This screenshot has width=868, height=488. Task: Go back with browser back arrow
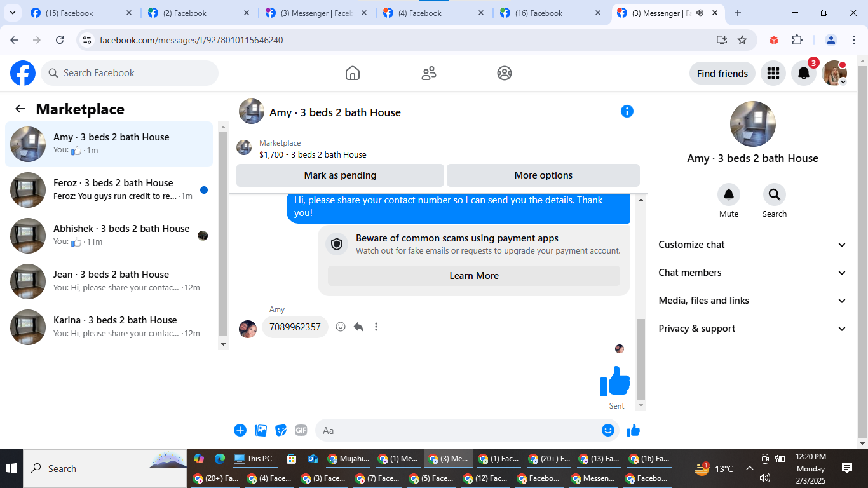coord(14,40)
